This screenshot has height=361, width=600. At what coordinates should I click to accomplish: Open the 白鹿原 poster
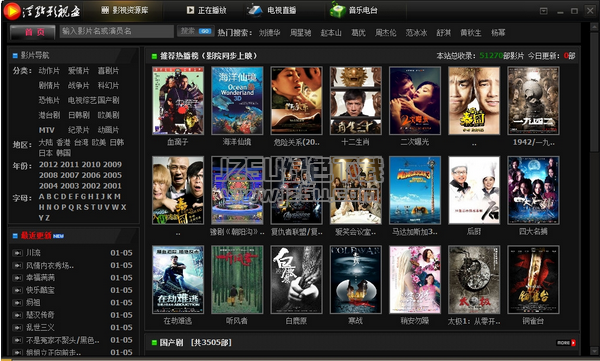click(x=297, y=280)
